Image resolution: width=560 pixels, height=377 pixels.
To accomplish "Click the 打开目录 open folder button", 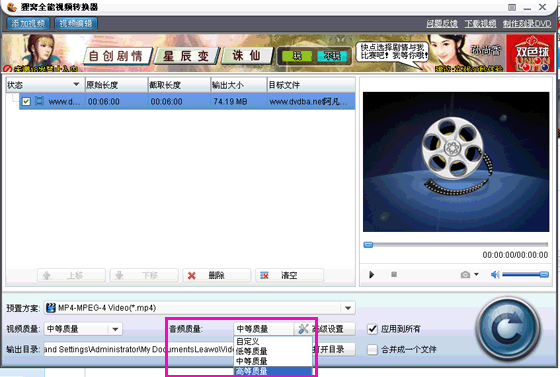I will pos(334,349).
